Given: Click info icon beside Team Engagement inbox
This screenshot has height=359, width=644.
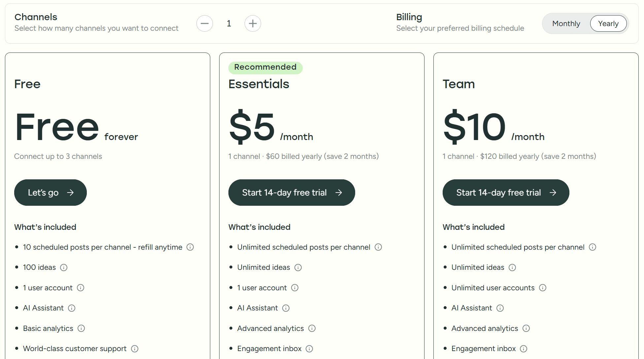Looking at the screenshot, I should (524, 349).
